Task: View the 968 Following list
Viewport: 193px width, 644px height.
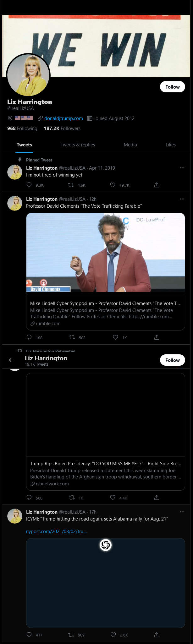Action: click(22, 128)
